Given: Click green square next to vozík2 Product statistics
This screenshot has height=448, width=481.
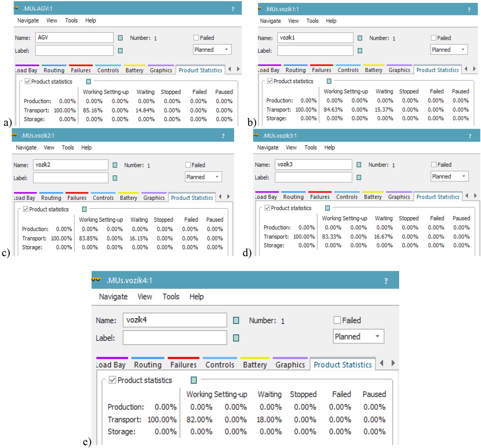Looking at the screenshot, I should click(85, 209).
